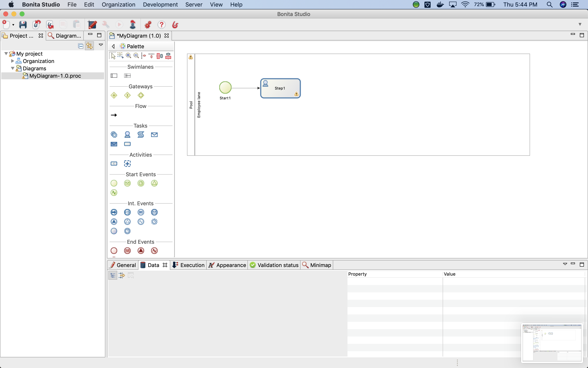
Task: Click the New diagram toolbar icon
Action: tap(6, 25)
